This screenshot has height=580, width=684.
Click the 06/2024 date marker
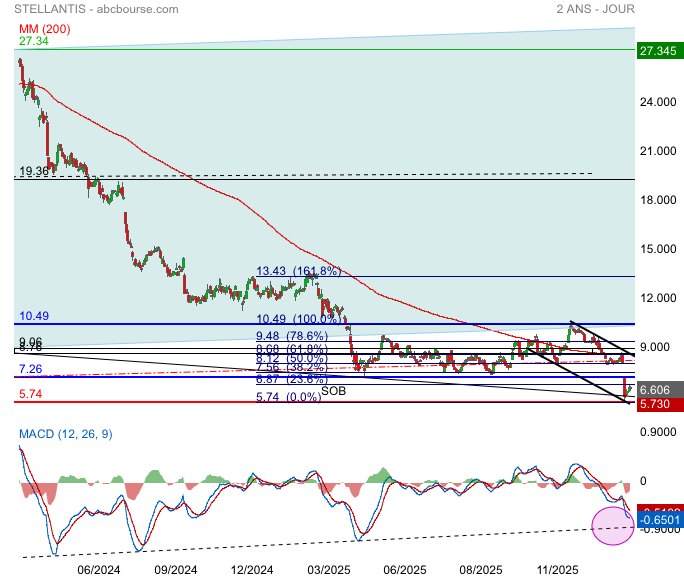(x=98, y=569)
